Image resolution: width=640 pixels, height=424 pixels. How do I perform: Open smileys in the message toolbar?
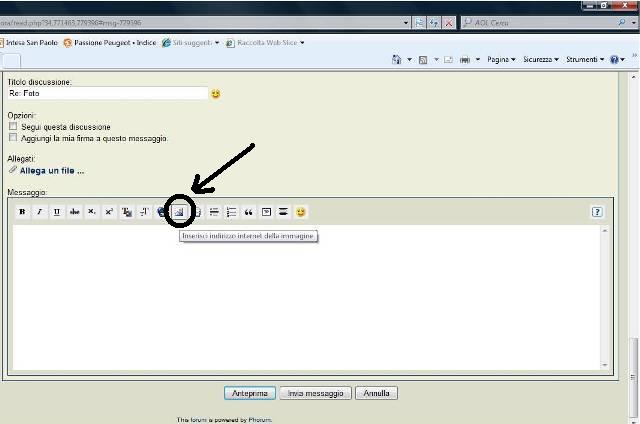coord(301,212)
